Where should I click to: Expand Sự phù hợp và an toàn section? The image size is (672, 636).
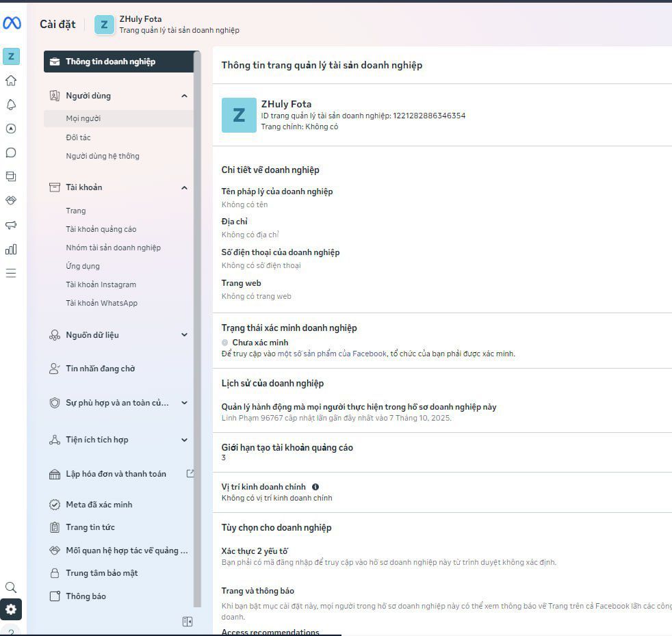coord(184,403)
